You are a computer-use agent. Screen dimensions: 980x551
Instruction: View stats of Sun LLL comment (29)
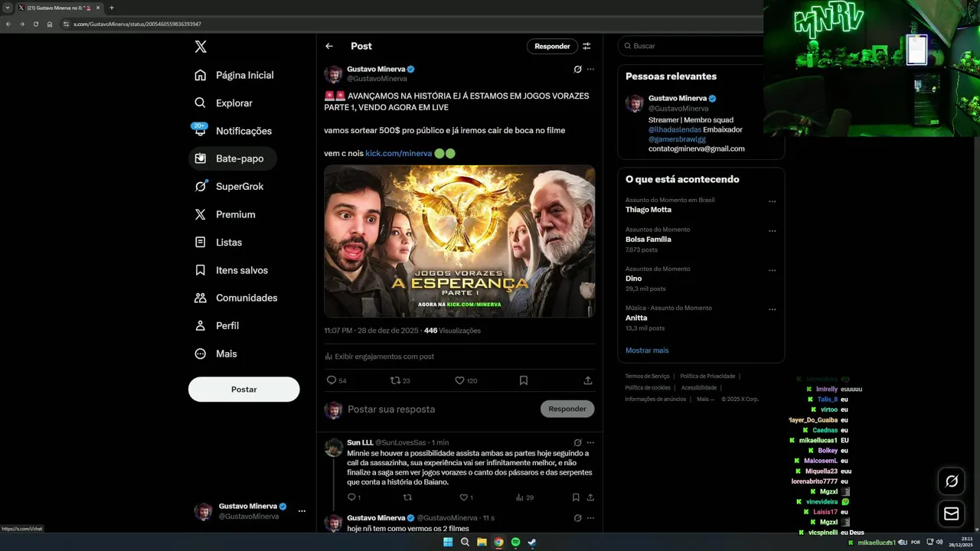(524, 497)
